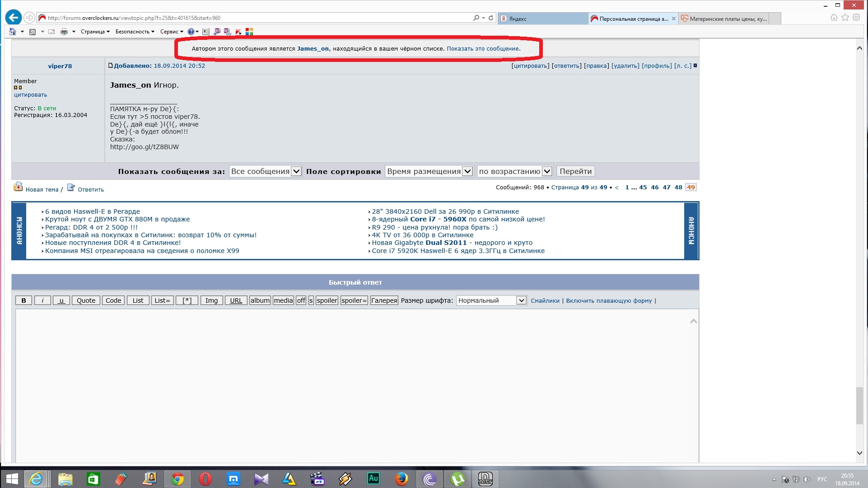This screenshot has width=868, height=488.
Task: Click 'Показать это сообщение' link
Action: [x=483, y=49]
